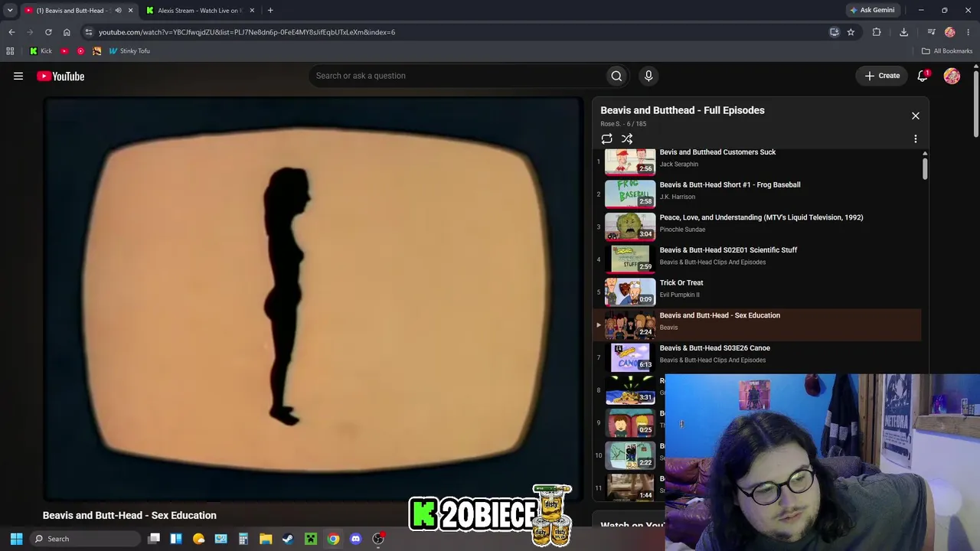Image resolution: width=980 pixels, height=551 pixels.
Task: Open the Chrome extensions menu
Action: (x=877, y=32)
